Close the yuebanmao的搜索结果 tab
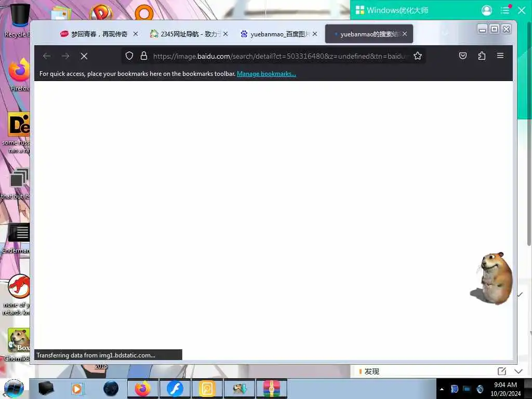Screen dimensions: 532x399 [x=405, y=34]
